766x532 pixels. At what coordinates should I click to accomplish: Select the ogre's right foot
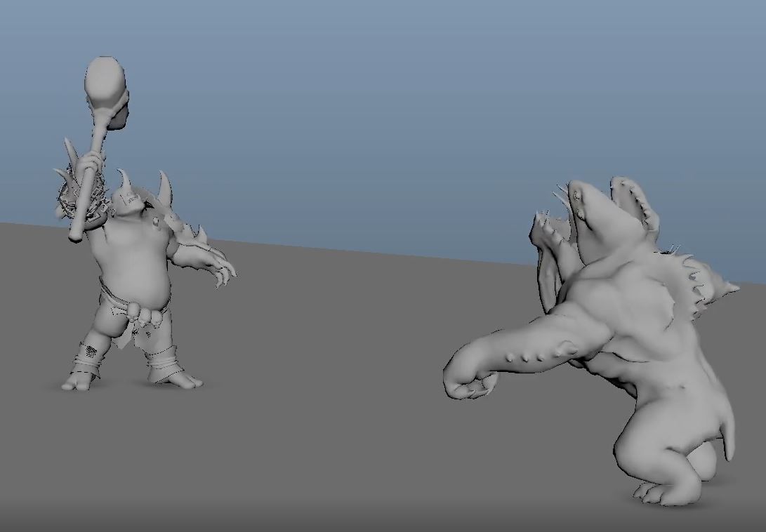coord(77,383)
